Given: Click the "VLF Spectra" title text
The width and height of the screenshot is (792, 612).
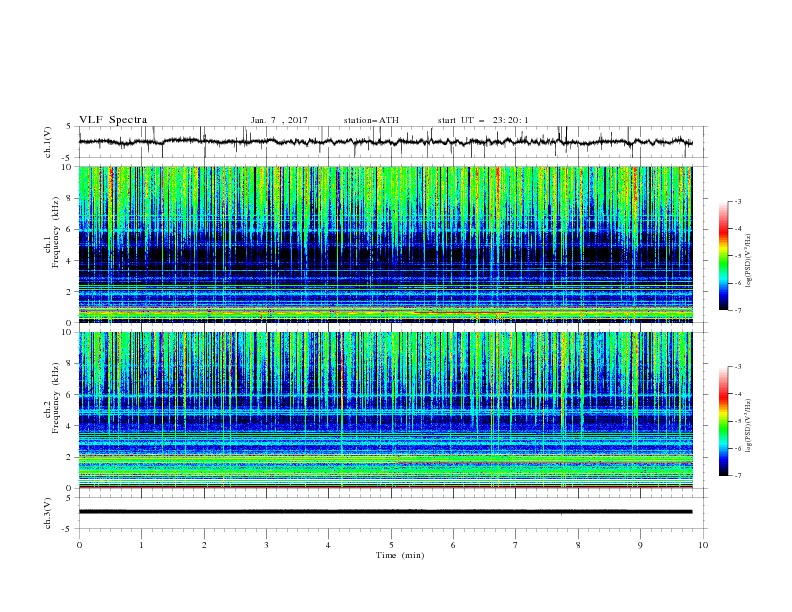Looking at the screenshot, I should [113, 120].
